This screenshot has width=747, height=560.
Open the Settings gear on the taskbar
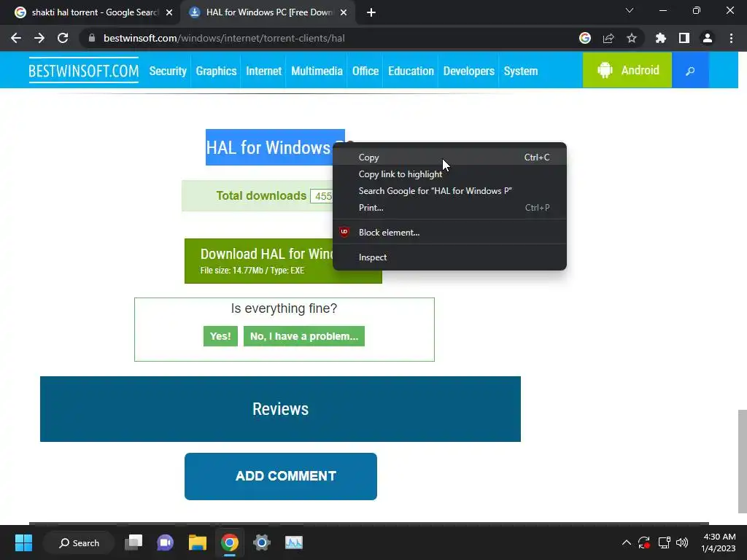(262, 542)
